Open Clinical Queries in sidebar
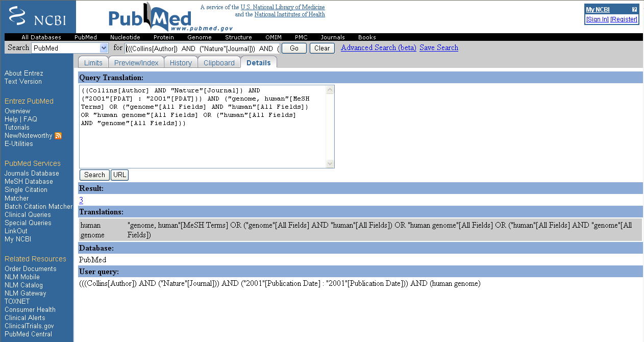 pos(28,215)
